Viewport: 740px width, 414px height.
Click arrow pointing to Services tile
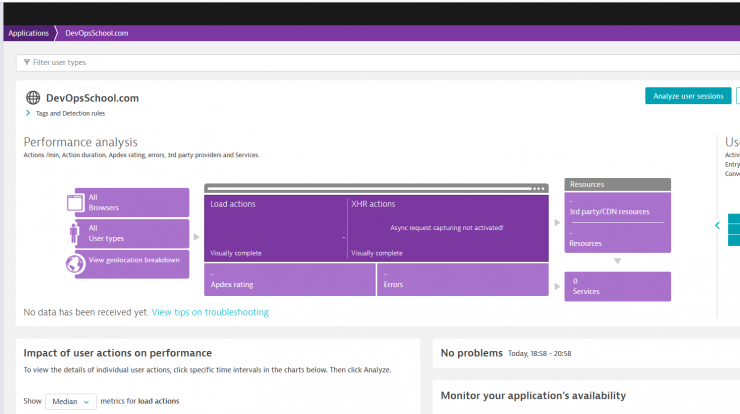pyautogui.click(x=557, y=286)
